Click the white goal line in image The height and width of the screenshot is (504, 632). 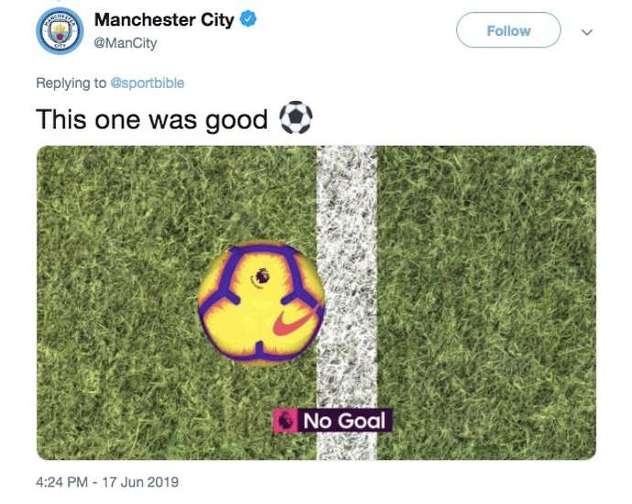point(347,302)
